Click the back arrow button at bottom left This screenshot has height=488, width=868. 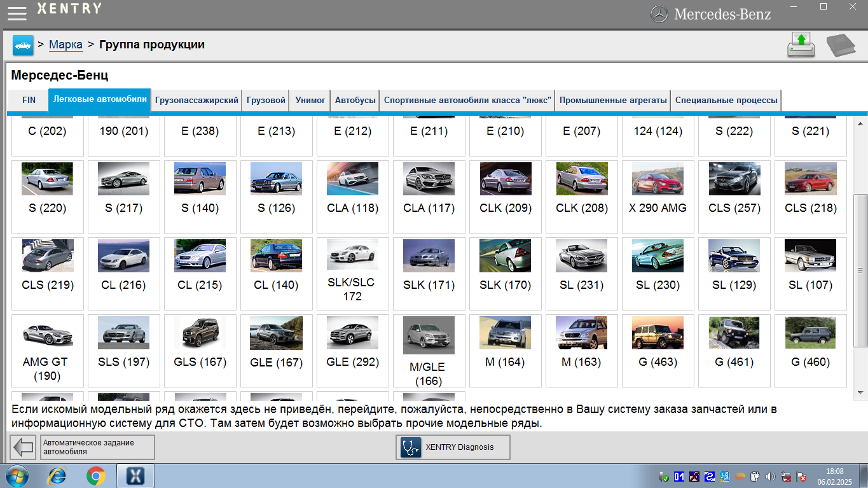click(24, 447)
